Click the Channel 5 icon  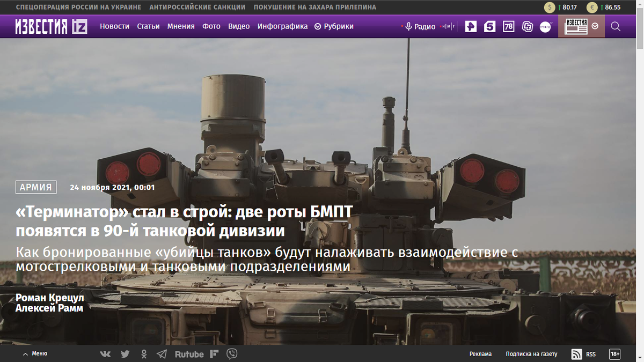coord(489,26)
